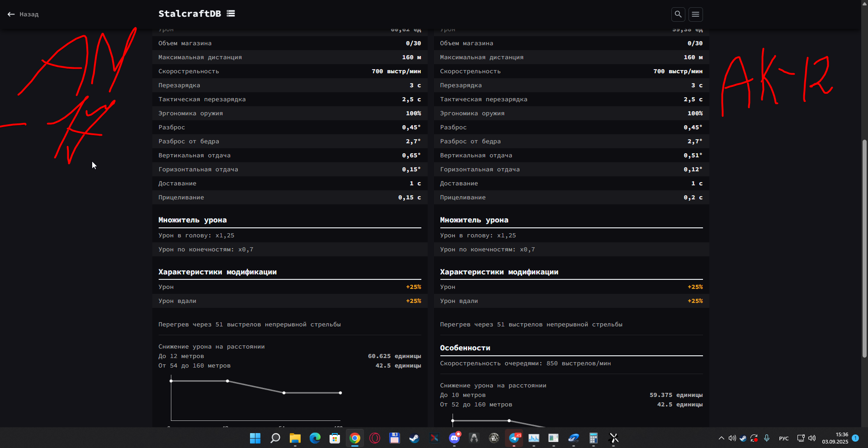Click 'От 54 до 160 метров' label
The height and width of the screenshot is (448, 868).
click(194, 366)
